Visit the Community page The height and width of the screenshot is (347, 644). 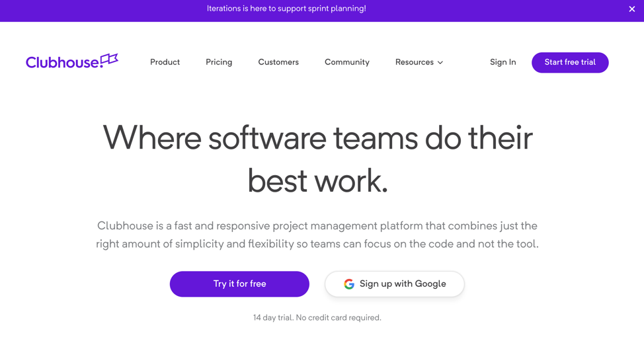[347, 62]
